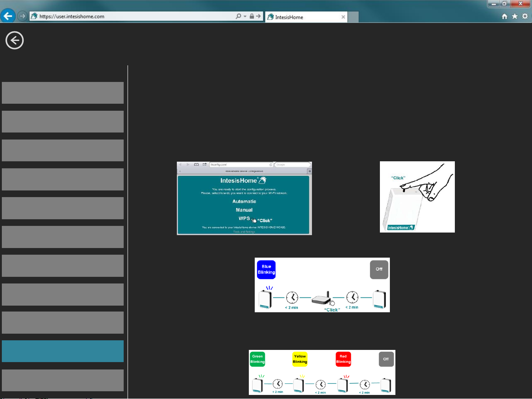Open the search dropdown arrow in address bar
532x399 pixels.
pos(245,16)
